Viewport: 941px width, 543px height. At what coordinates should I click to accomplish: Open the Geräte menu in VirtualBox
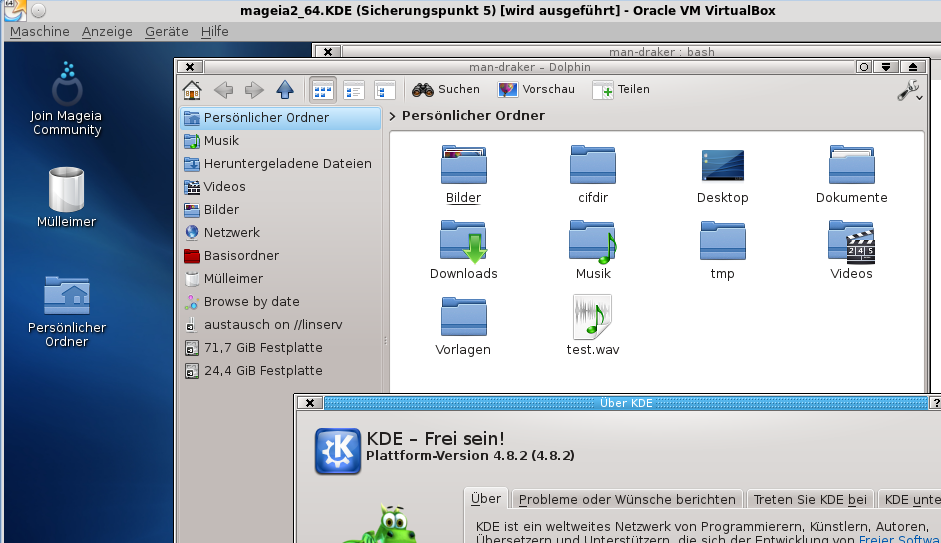coord(167,32)
